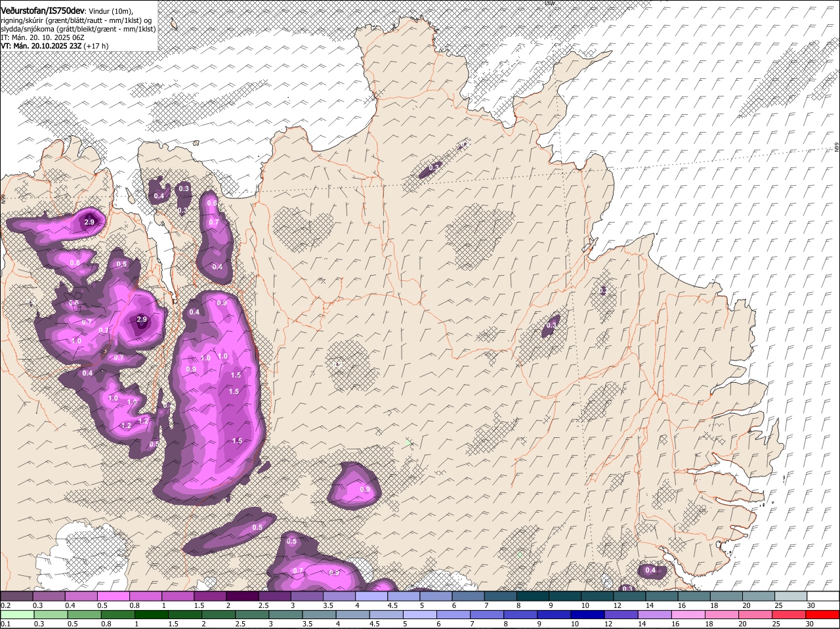Pick lower scale swatch between 7 and 8
Image resolution: width=840 pixels, height=629 pixels.
tap(486, 615)
